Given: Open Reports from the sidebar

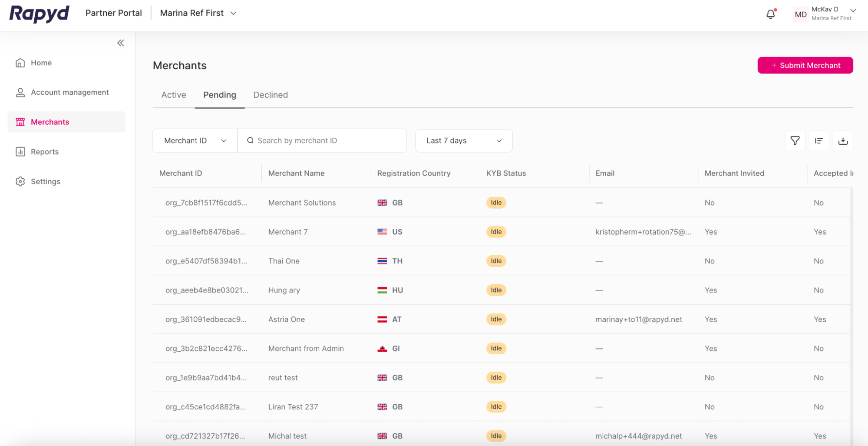Looking at the screenshot, I should [x=45, y=151].
